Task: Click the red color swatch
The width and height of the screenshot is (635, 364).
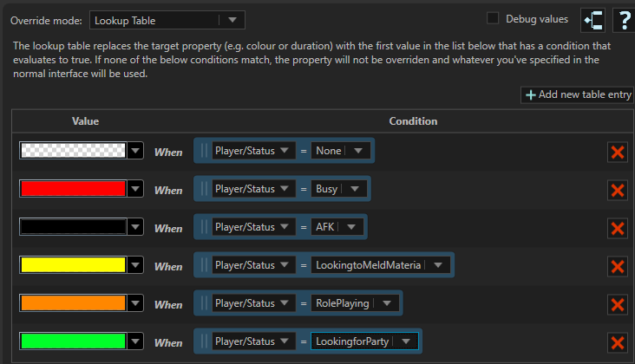Action: (x=73, y=189)
